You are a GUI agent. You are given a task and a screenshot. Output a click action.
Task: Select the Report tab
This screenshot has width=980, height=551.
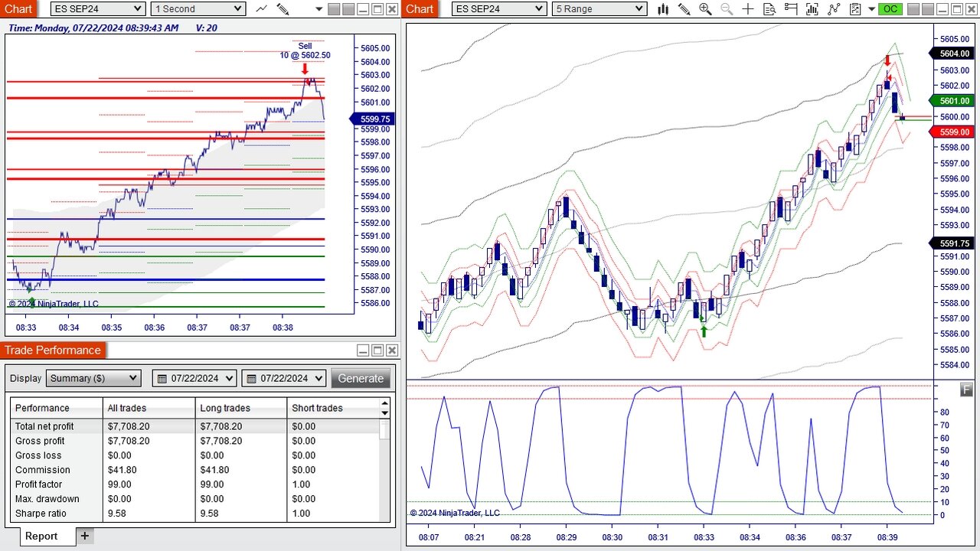(x=41, y=536)
